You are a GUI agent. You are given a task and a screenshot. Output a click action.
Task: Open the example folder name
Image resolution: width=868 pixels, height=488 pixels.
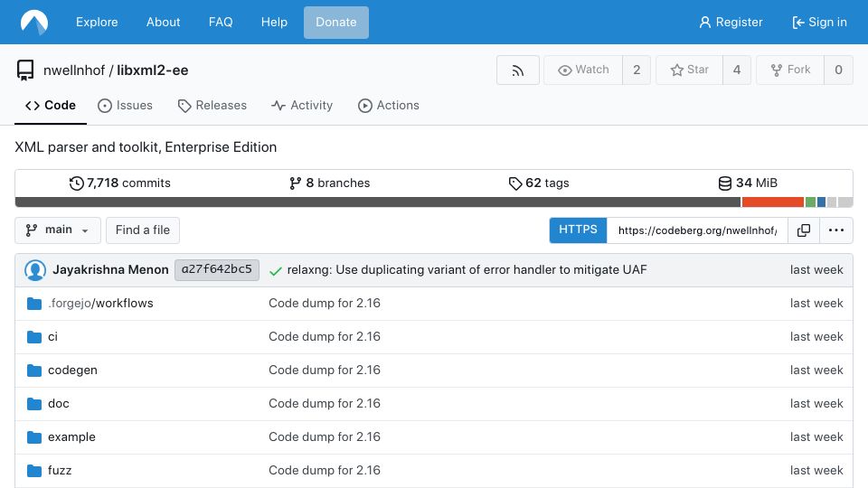pos(71,437)
